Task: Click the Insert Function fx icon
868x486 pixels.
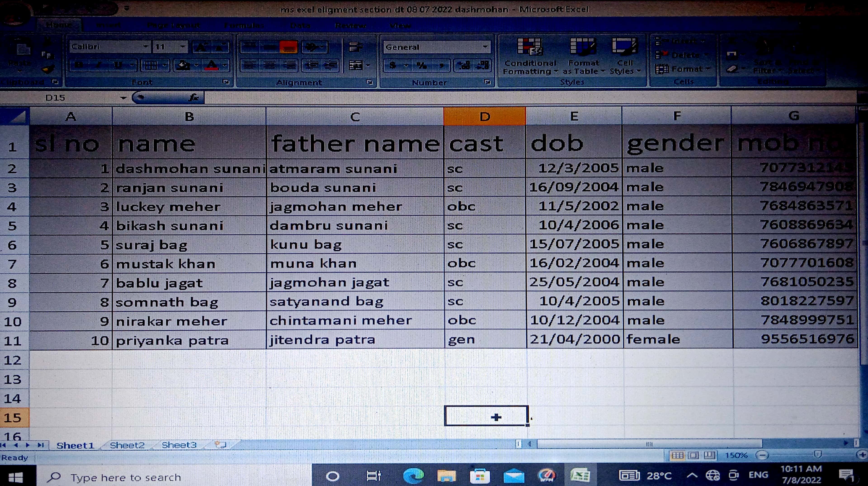Action: coord(194,98)
